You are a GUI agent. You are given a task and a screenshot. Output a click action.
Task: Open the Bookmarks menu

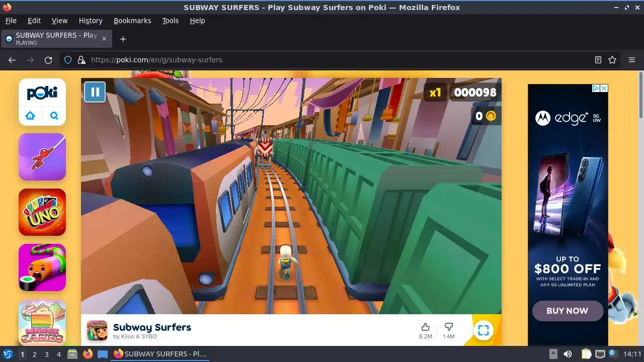pyautogui.click(x=132, y=21)
